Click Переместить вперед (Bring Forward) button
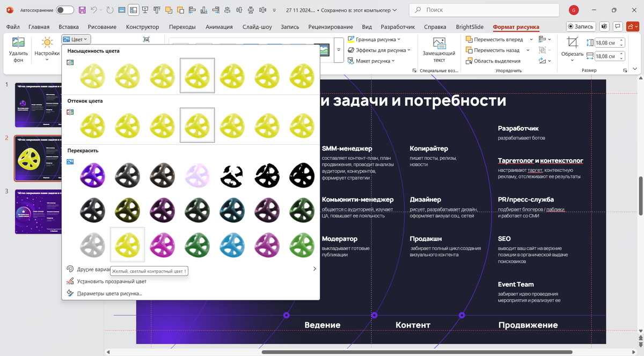Image resolution: width=644 pixels, height=356 pixels. point(494,39)
